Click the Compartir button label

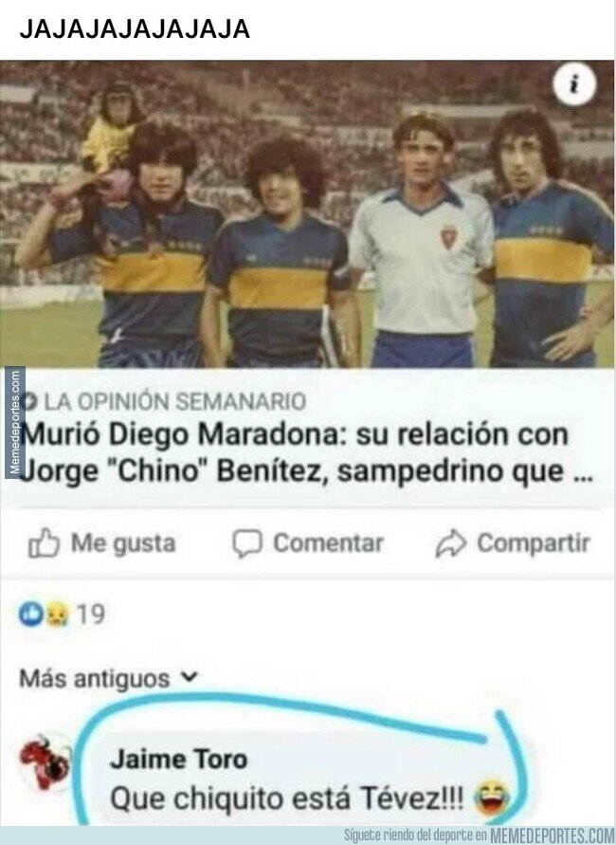(x=534, y=543)
